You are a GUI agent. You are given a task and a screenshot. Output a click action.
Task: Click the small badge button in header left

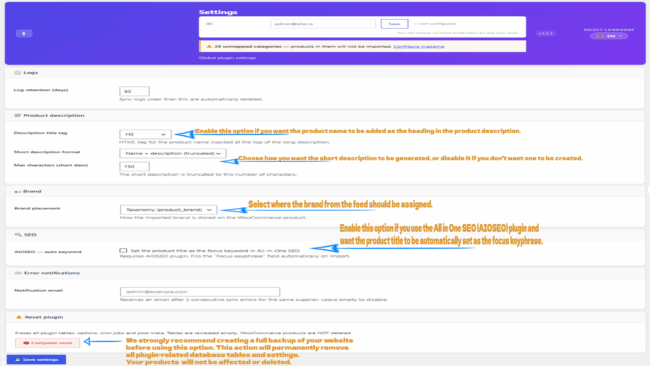(x=24, y=33)
